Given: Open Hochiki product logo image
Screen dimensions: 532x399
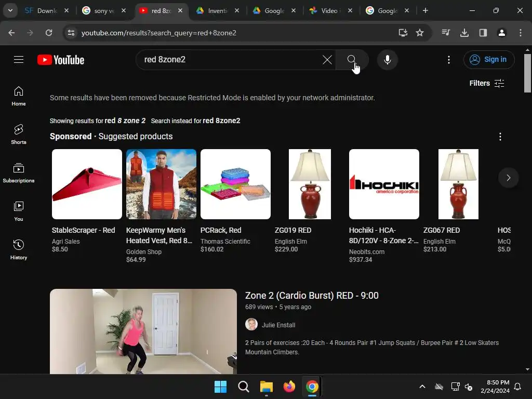Looking at the screenshot, I should point(384,184).
